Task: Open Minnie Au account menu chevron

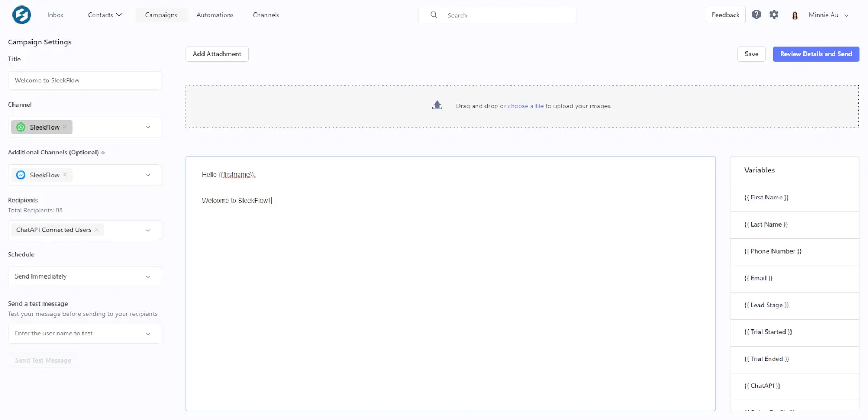Action: (x=846, y=16)
